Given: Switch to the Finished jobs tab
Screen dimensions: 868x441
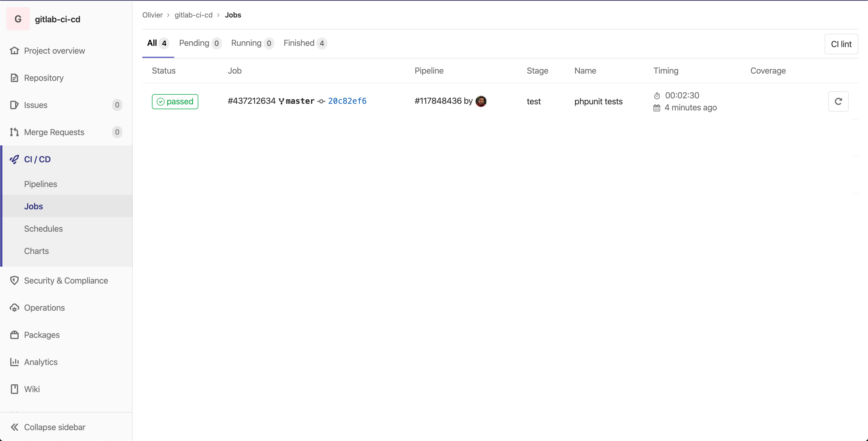Looking at the screenshot, I should tap(305, 43).
